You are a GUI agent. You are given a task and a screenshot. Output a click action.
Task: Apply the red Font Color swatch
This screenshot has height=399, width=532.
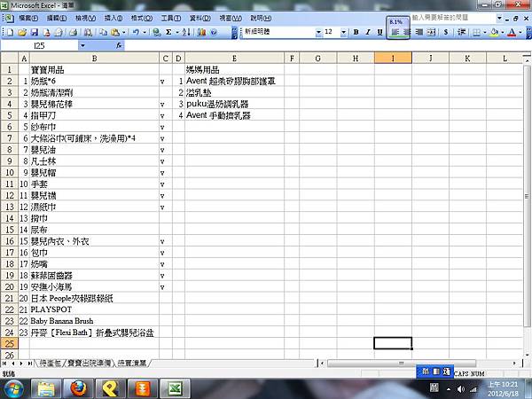[512, 32]
